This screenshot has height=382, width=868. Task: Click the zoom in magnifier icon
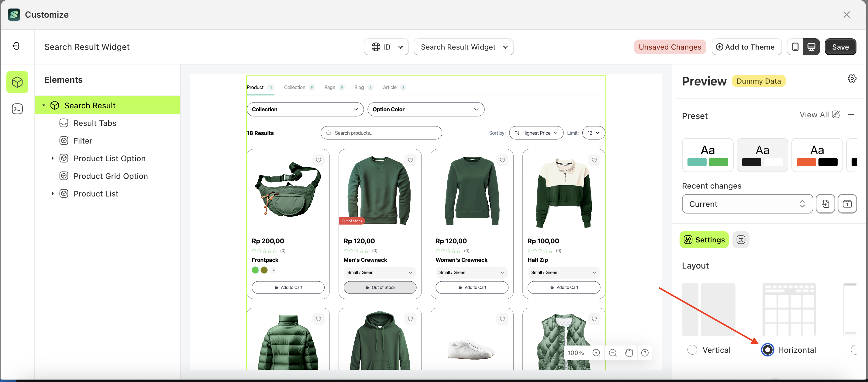[596, 353]
